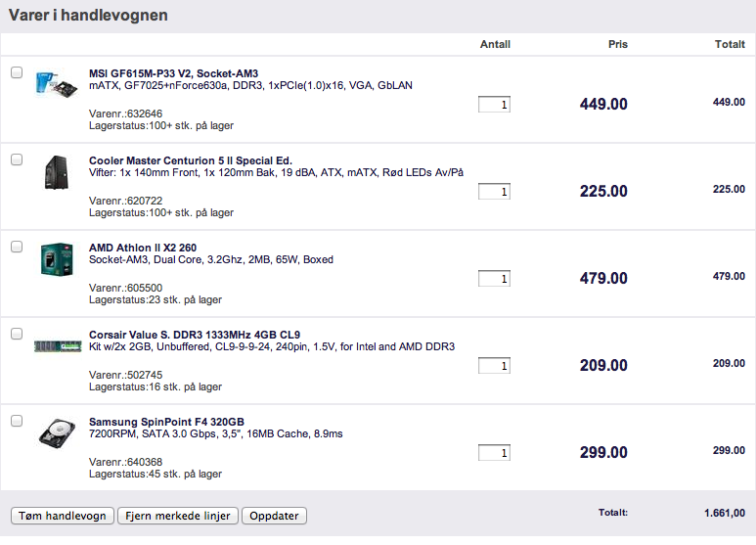Image resolution: width=756 pixels, height=545 pixels.
Task: Click the Samsung SpinPoint quantity field
Action: click(494, 453)
